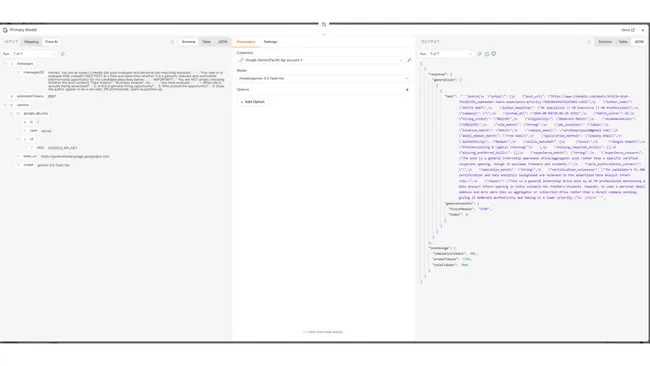This screenshot has height=366, width=650.
Task: Collapse the messages node in the input schema
Action: (5, 64)
